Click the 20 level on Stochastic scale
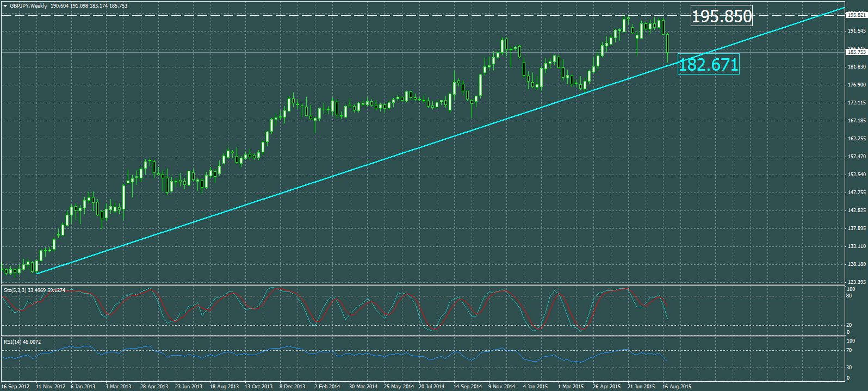Image resolution: width=868 pixels, height=391 pixels. [849, 325]
